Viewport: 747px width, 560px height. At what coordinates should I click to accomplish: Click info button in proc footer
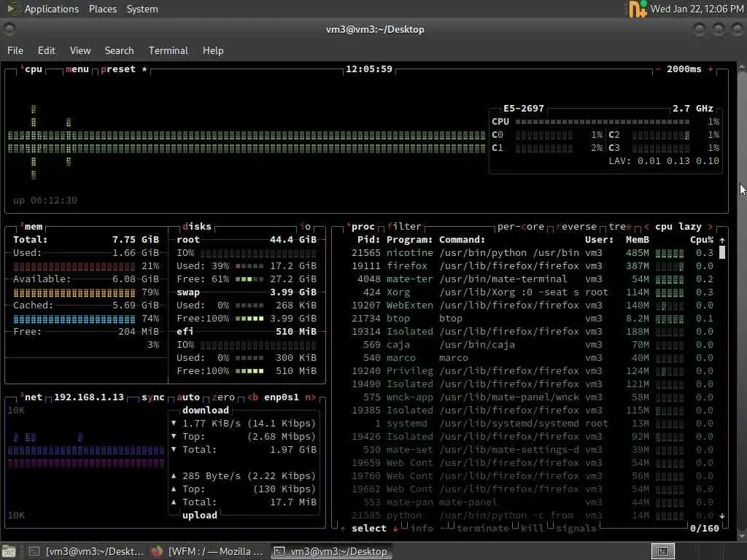click(422, 529)
